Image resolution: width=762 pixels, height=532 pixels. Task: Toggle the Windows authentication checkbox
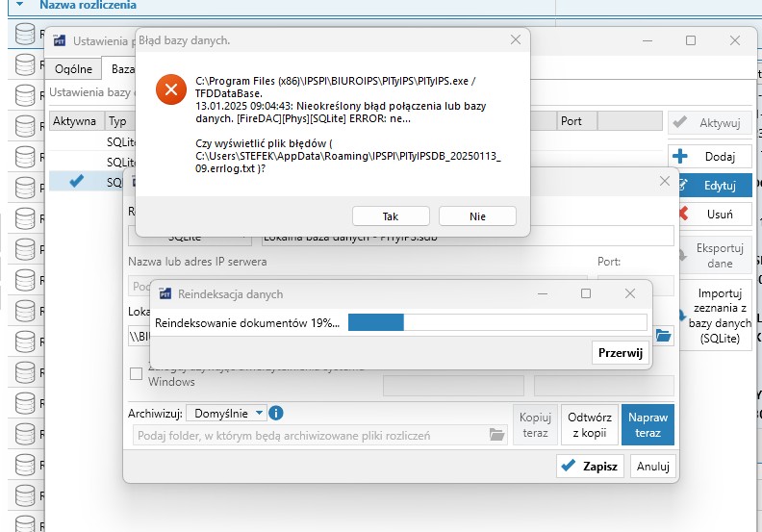point(136,374)
